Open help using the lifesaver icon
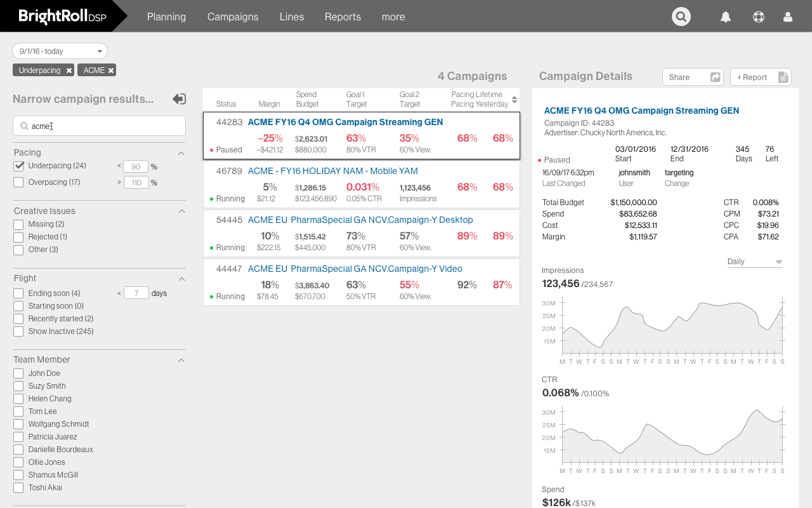The height and width of the screenshot is (508, 812). pos(758,17)
